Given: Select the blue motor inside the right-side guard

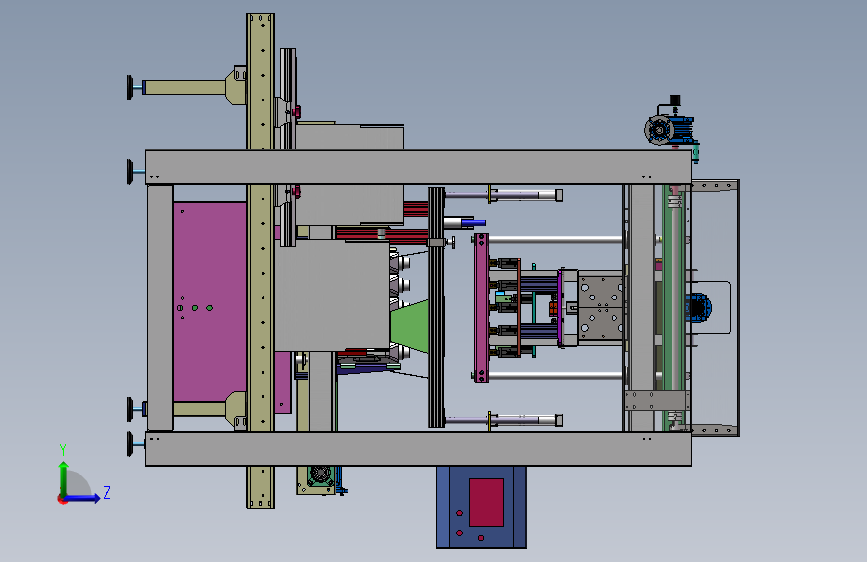Looking at the screenshot, I should (x=697, y=308).
